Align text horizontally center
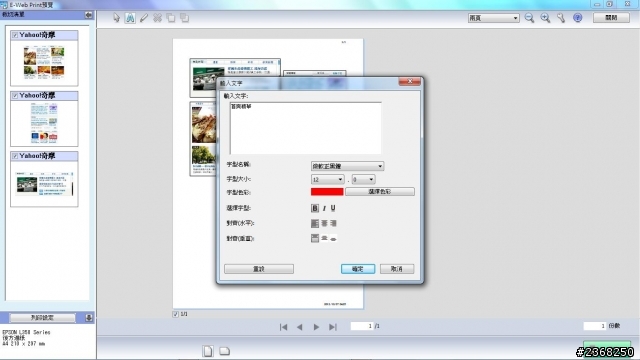This screenshot has height=360, width=640. pos(324,223)
